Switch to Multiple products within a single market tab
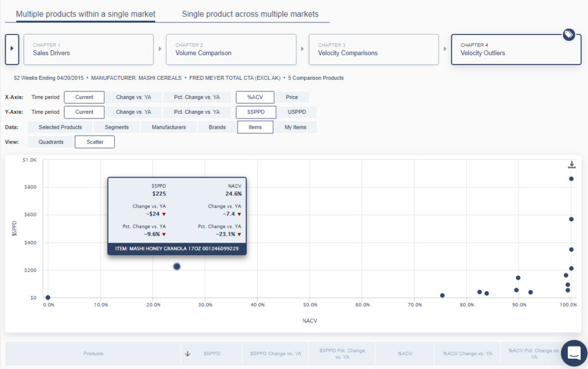 pos(86,14)
